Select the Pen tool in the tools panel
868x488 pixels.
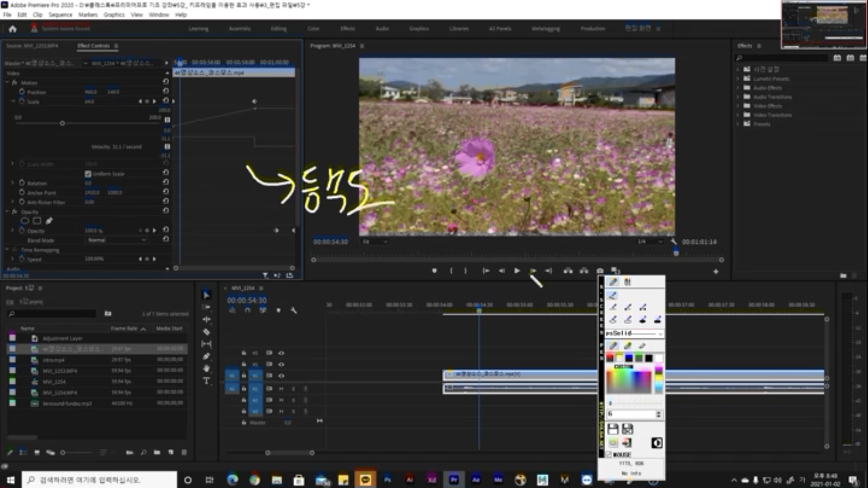pos(206,357)
